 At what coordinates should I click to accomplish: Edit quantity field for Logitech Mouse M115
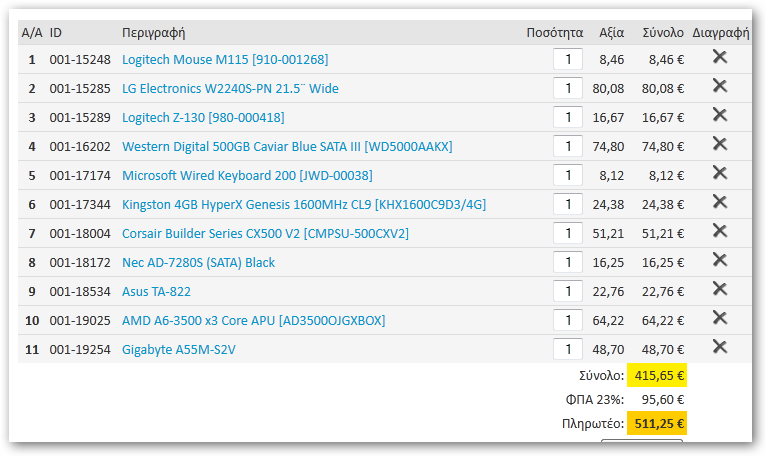coord(568,60)
